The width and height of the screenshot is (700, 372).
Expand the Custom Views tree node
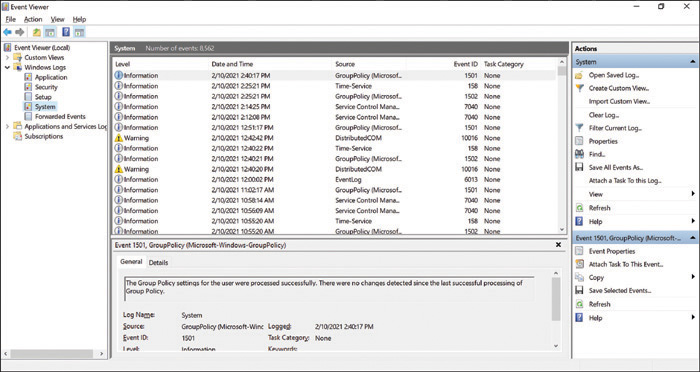pos(7,58)
